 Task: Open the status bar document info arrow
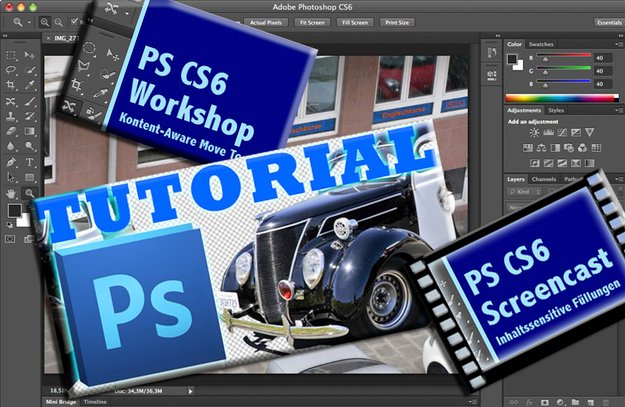point(190,391)
